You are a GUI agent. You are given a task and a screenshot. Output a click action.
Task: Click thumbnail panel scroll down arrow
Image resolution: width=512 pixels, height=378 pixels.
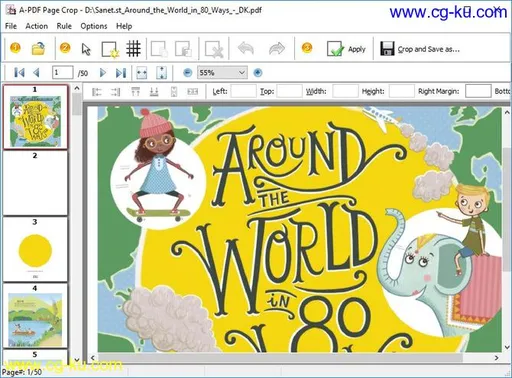click(77, 360)
